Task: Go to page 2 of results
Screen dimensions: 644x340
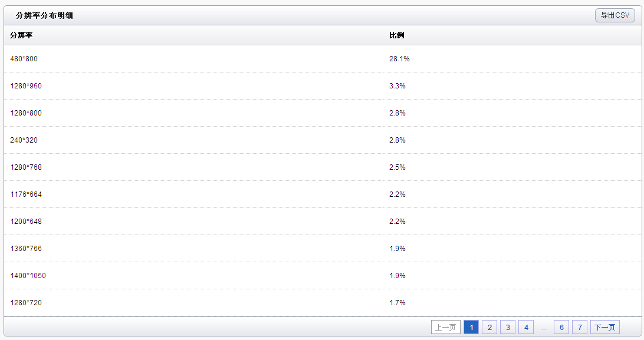Action: tap(489, 327)
